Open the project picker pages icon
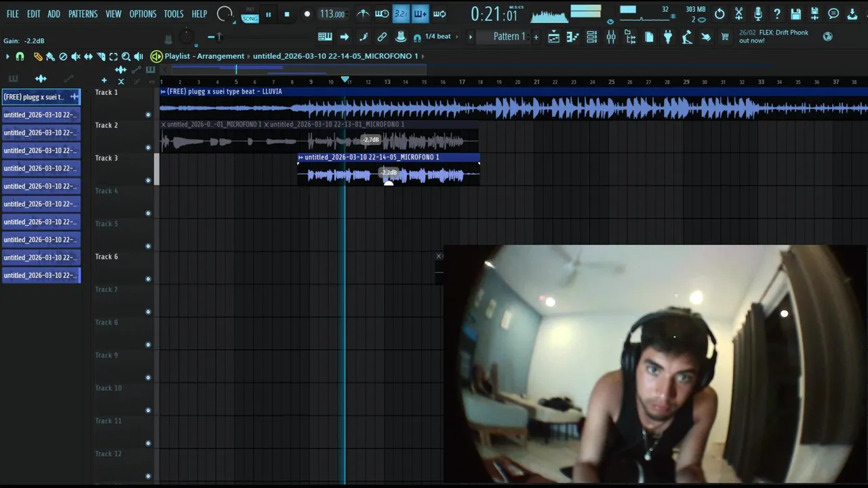Viewport: 868px width, 488px height. (x=649, y=37)
